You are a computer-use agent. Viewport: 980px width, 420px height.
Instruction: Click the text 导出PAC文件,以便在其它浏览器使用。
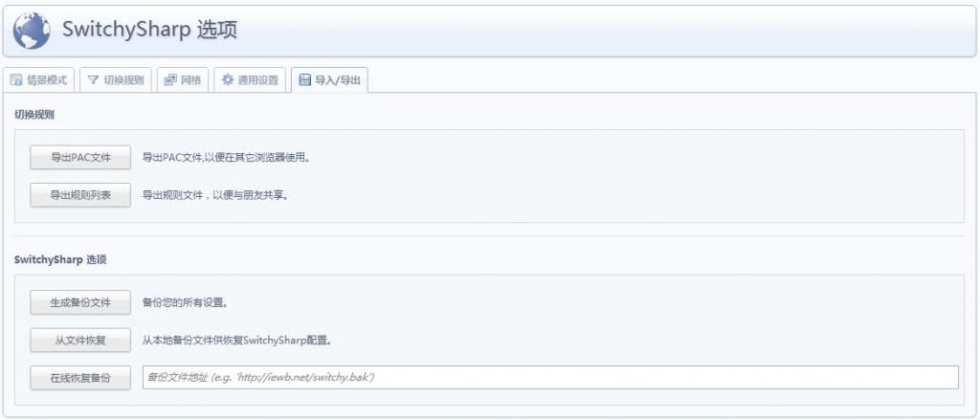tap(226, 158)
